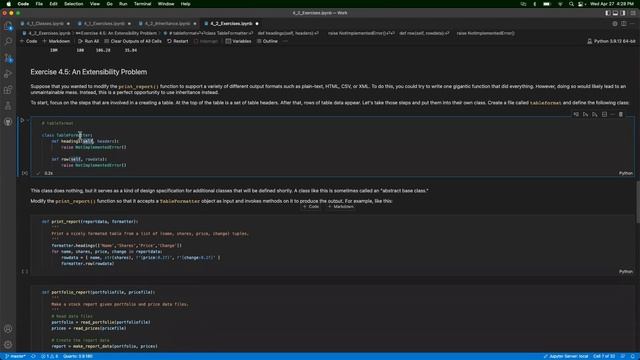Click 'Jupyter Server: local' in the status bar

[566, 356]
